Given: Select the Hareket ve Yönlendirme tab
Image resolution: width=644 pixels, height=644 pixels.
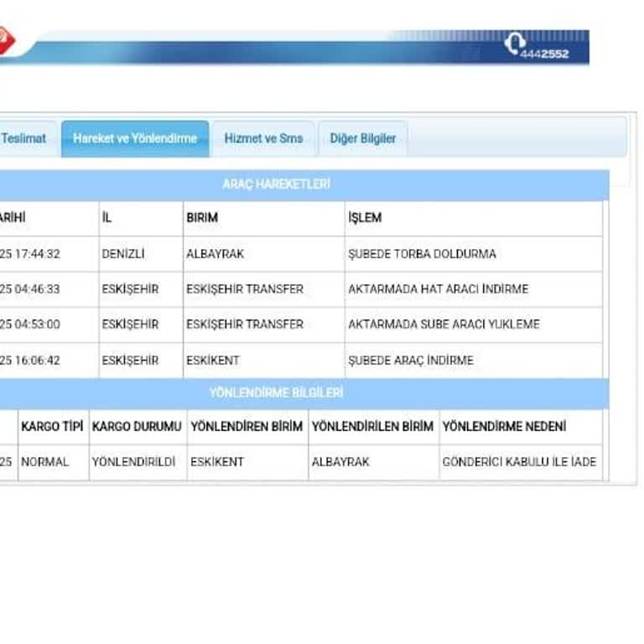Looking at the screenshot, I should point(135,138).
